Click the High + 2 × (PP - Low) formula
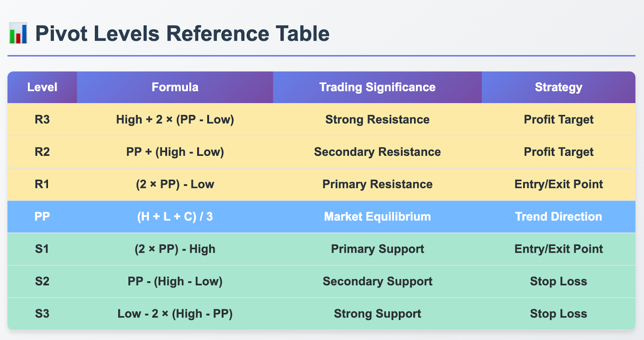The width and height of the screenshot is (644, 340). (175, 120)
